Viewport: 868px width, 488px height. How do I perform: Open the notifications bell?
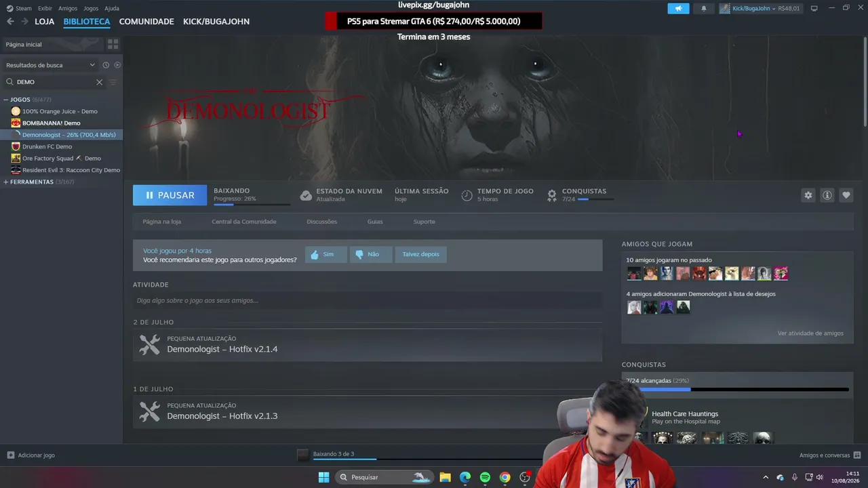(x=704, y=9)
